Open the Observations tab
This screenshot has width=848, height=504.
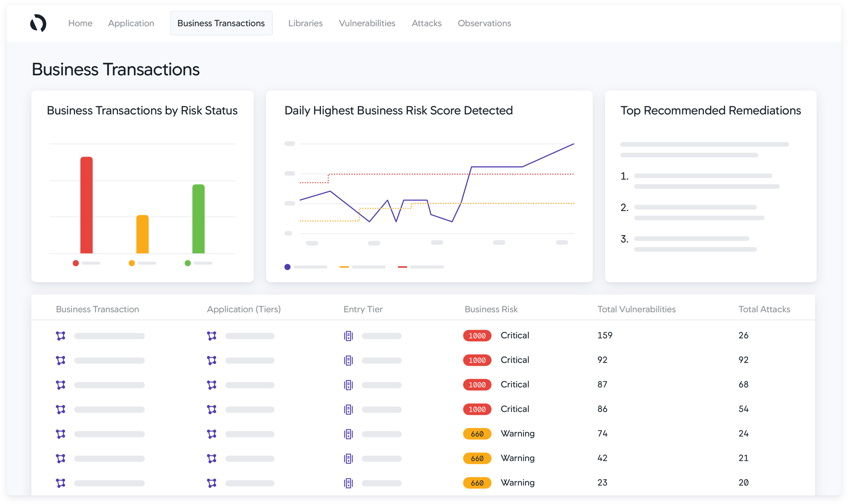click(484, 23)
